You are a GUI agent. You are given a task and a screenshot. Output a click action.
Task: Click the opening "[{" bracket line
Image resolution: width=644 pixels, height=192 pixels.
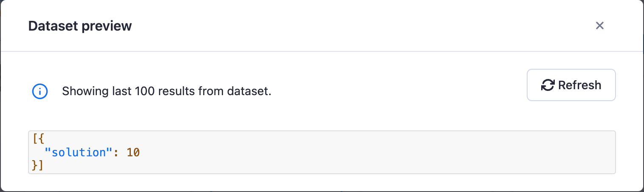38,139
